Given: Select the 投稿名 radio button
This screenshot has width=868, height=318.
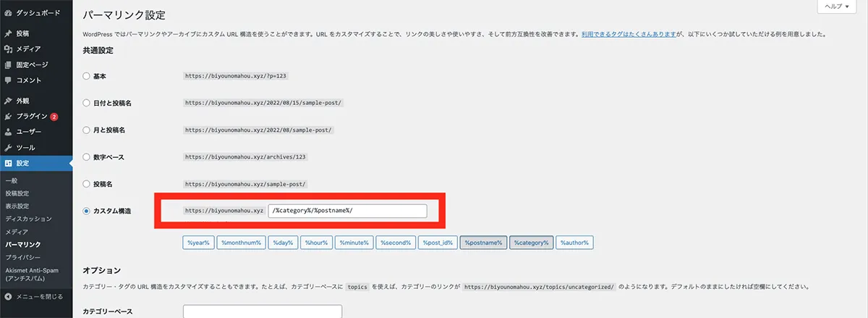Looking at the screenshot, I should click(x=87, y=184).
